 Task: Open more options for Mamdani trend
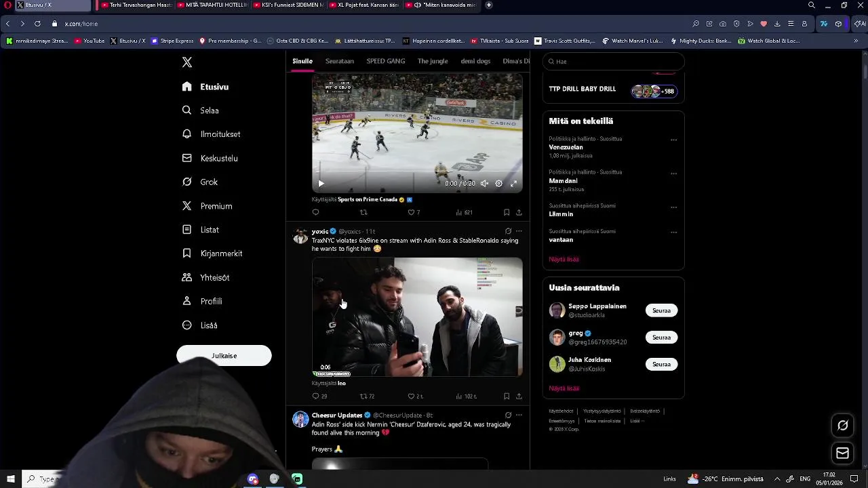[x=673, y=173]
